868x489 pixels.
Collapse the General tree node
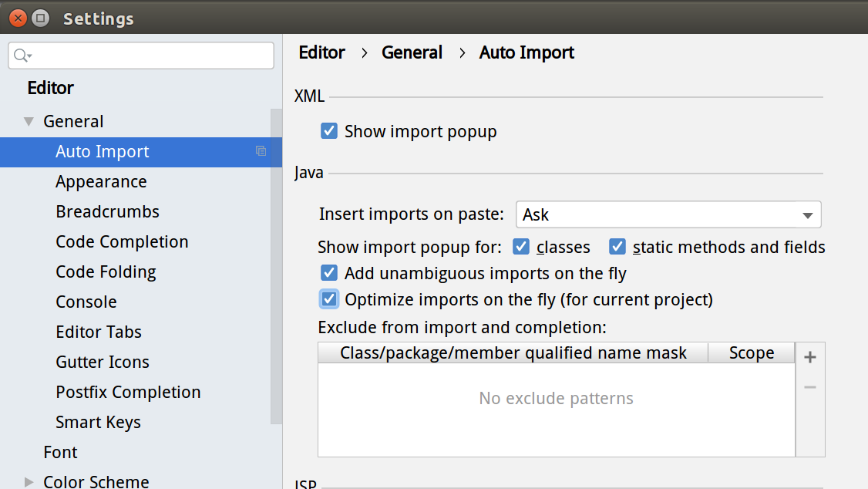click(29, 121)
